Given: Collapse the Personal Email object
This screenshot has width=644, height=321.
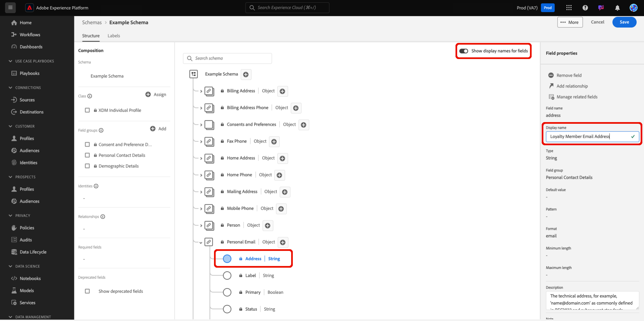Looking at the screenshot, I should (x=201, y=243).
